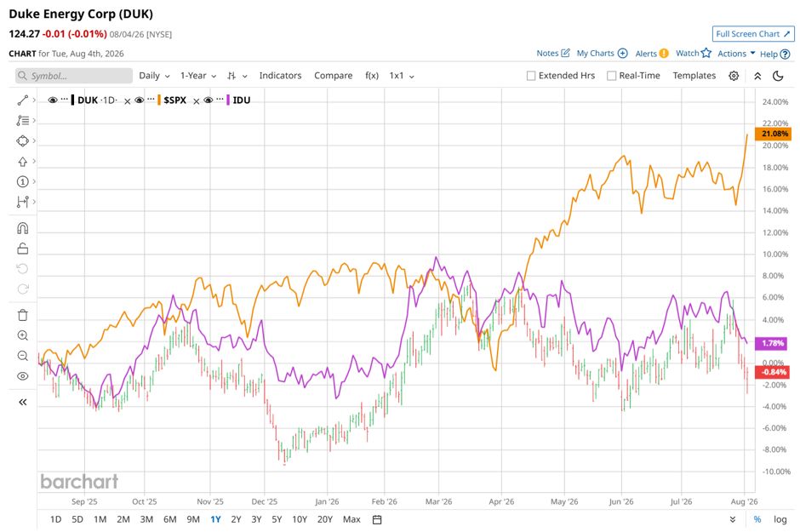Select the 20Y range button

325,520
